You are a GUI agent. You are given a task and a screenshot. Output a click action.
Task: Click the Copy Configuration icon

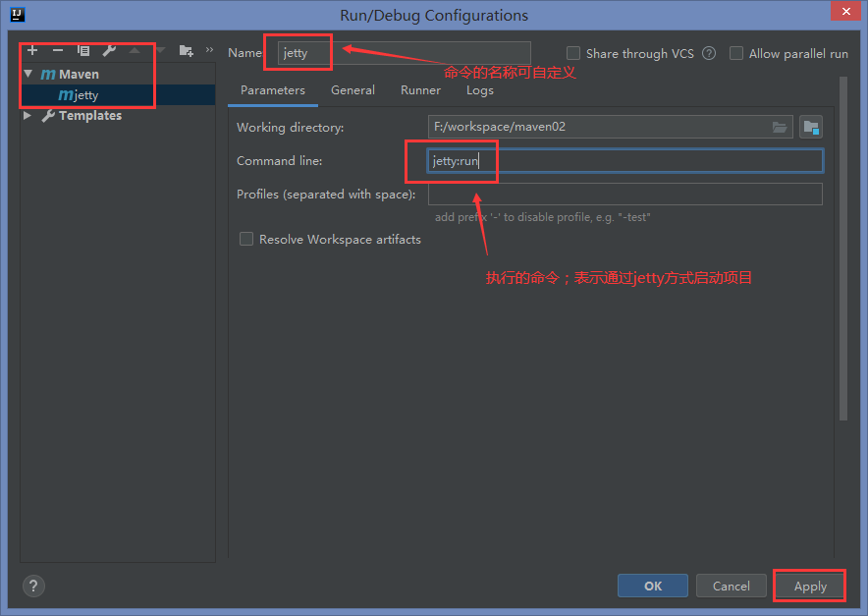pyautogui.click(x=83, y=50)
